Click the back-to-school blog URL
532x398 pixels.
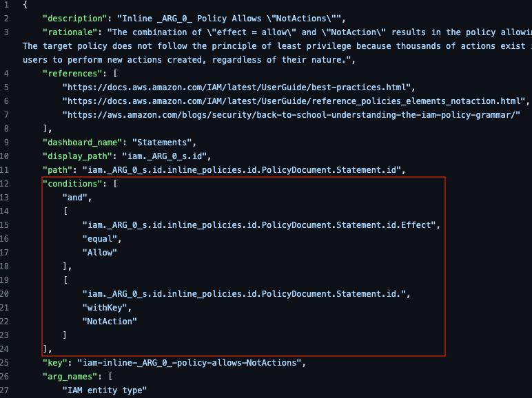[x=291, y=115]
